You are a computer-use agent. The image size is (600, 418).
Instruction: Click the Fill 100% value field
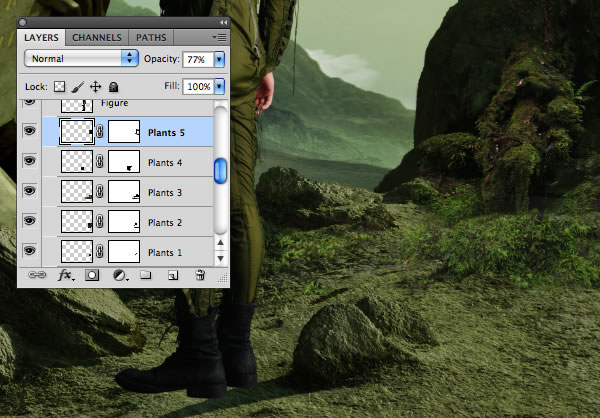[198, 87]
